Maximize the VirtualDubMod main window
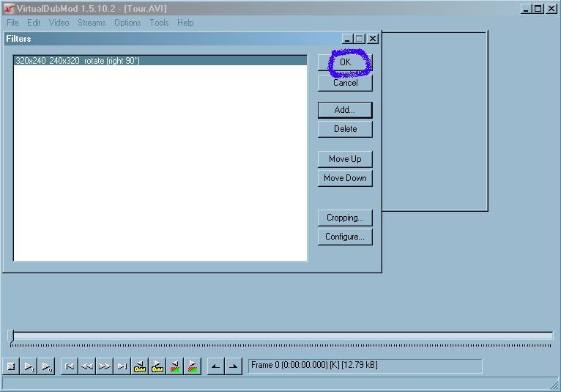The height and width of the screenshot is (392, 561). (x=538, y=9)
